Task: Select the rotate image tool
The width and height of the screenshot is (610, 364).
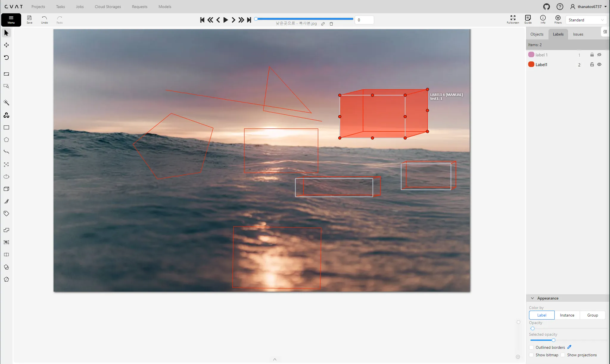Action: [x=6, y=57]
